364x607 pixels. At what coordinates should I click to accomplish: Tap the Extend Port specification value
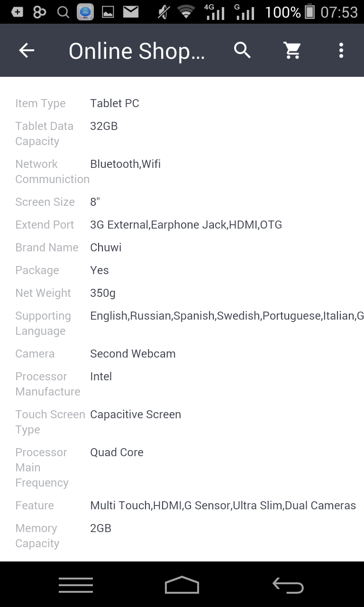tap(186, 225)
